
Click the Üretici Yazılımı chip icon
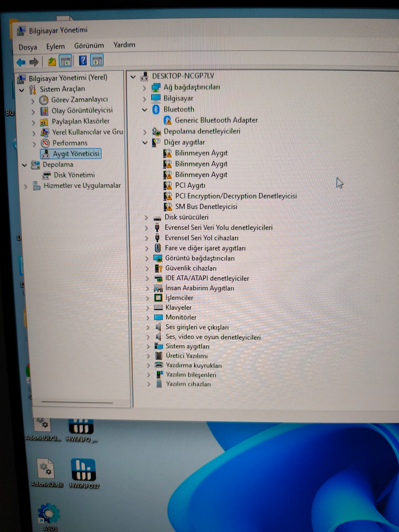[x=159, y=356]
